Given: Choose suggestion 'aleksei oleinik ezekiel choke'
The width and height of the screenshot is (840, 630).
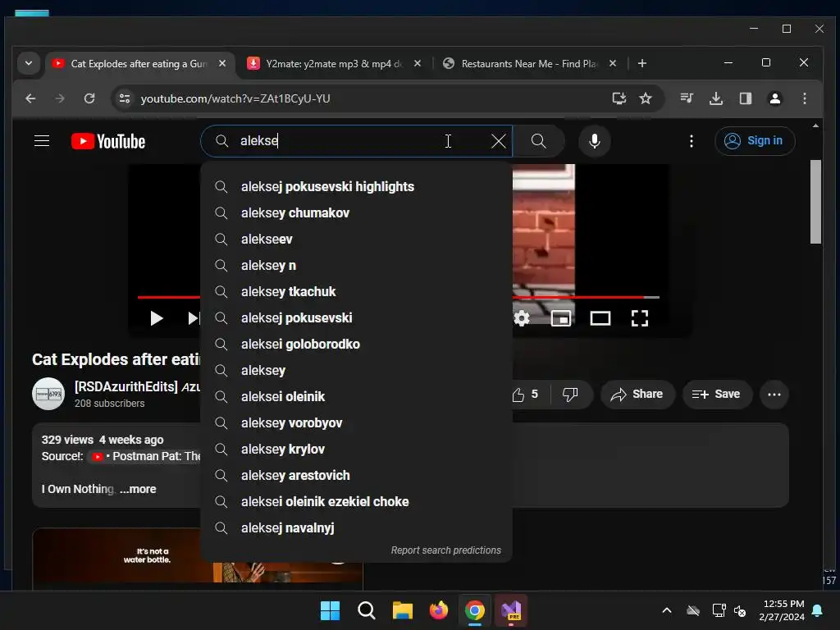Looking at the screenshot, I should [356, 501].
